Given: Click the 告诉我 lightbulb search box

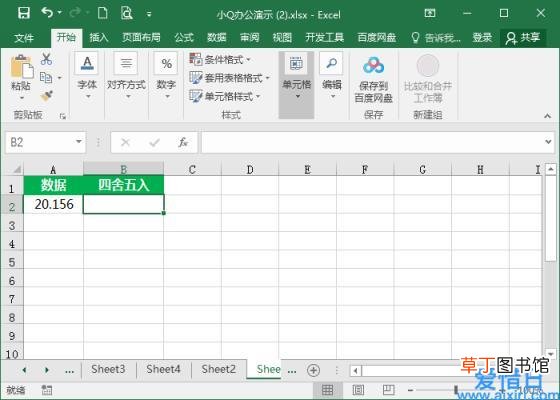Looking at the screenshot, I should click(436, 38).
